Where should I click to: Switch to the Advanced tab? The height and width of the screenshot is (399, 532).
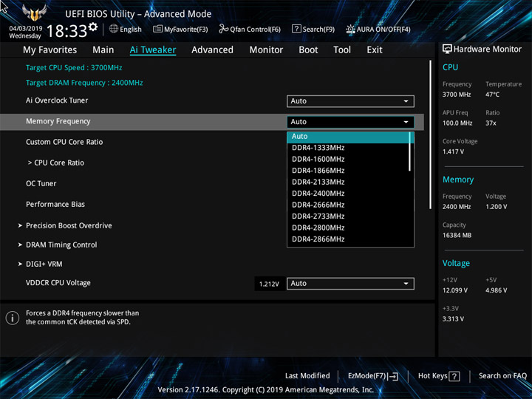coord(212,50)
